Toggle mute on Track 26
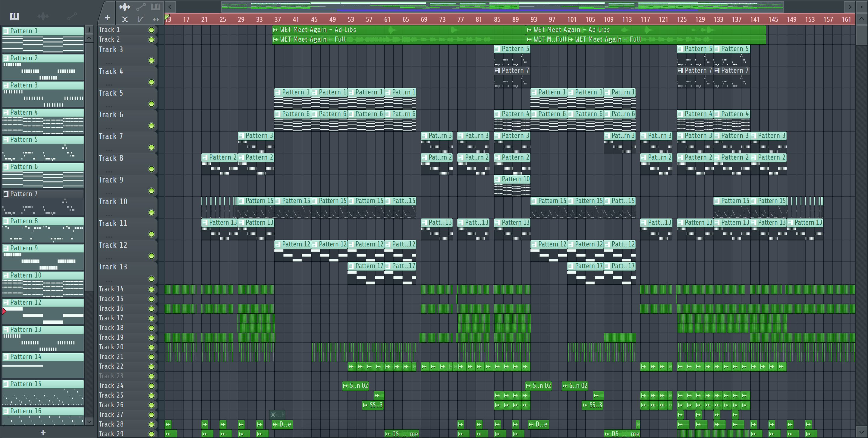Screen dimensions: 868x438 152,405
